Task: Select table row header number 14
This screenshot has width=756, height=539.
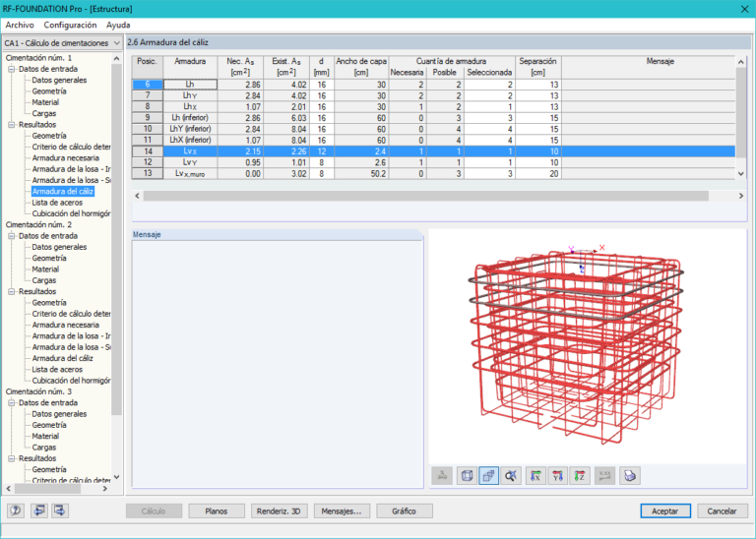Action: (148, 151)
